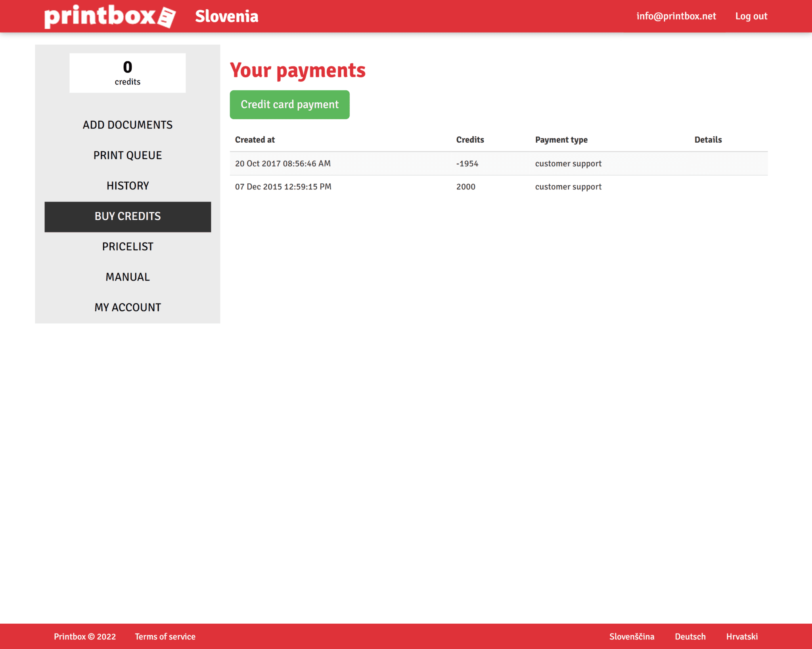Viewport: 812px width, 649px height.
Task: Click the Log out link
Action: (751, 16)
